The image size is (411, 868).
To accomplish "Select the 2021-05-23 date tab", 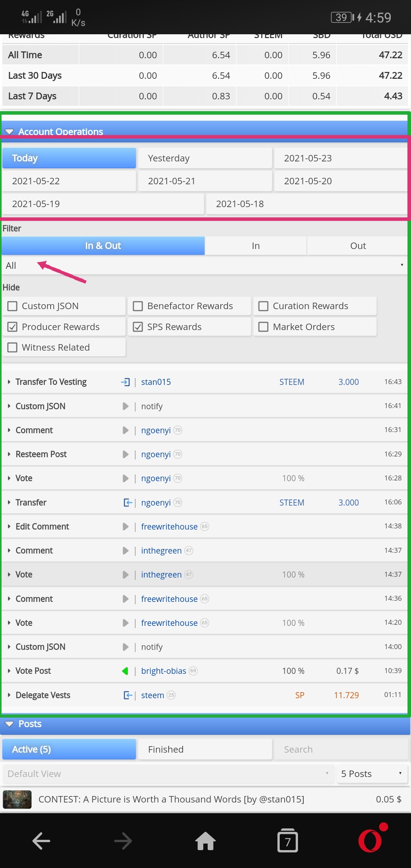I will (x=341, y=158).
